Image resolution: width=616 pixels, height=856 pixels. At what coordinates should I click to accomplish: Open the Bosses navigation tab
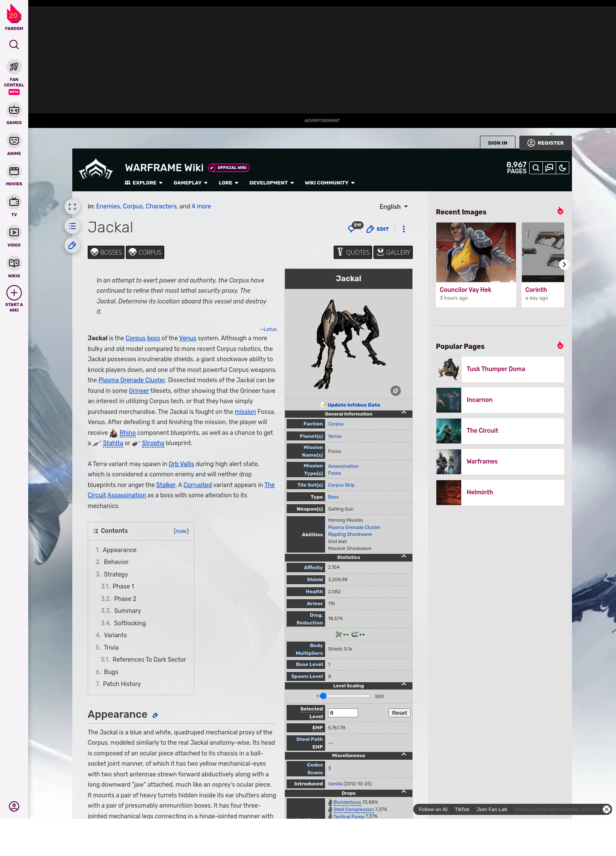point(106,253)
